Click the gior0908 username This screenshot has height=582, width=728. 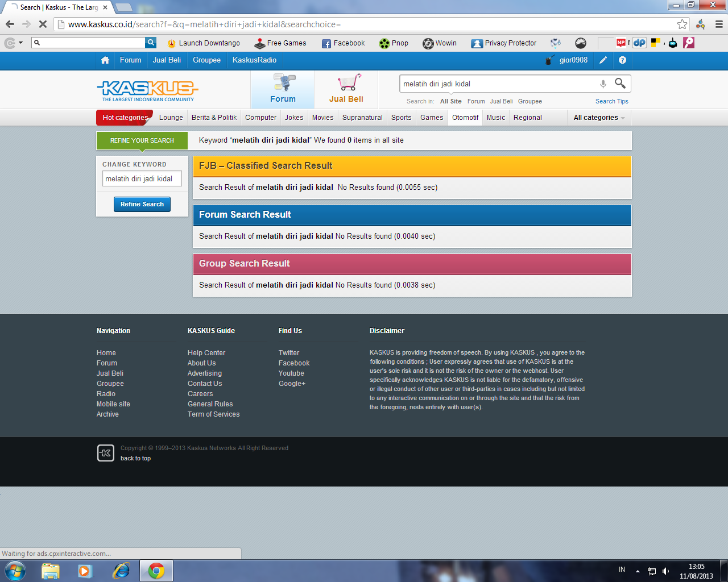[573, 60]
